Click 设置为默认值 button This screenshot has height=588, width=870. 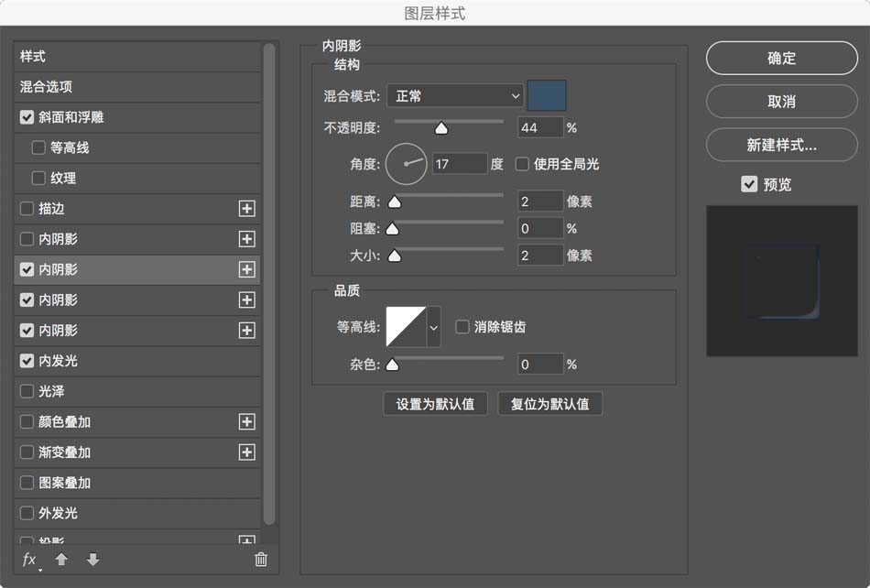click(x=436, y=404)
